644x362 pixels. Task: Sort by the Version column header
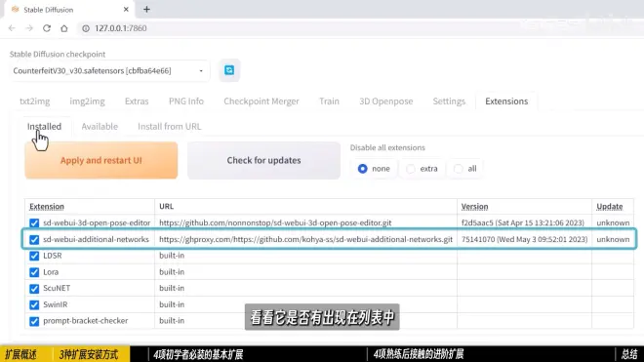point(474,206)
